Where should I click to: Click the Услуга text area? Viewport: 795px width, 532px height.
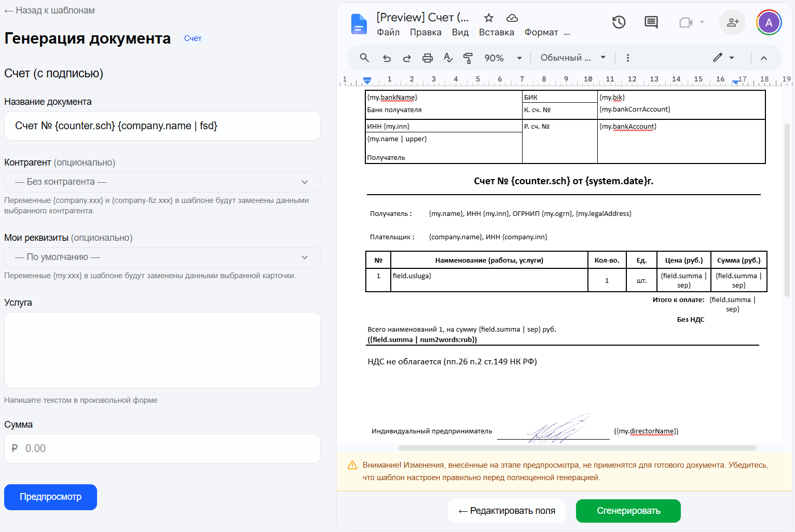(x=162, y=350)
